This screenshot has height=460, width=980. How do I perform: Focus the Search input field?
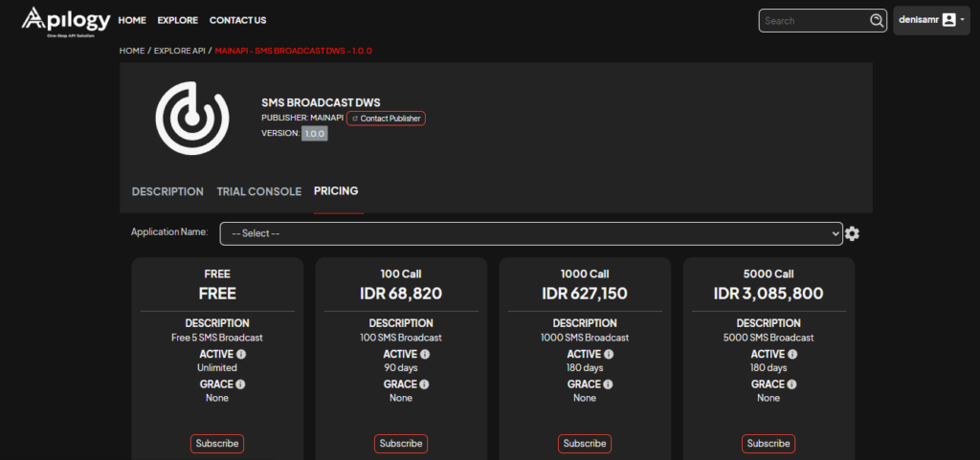tap(815, 21)
